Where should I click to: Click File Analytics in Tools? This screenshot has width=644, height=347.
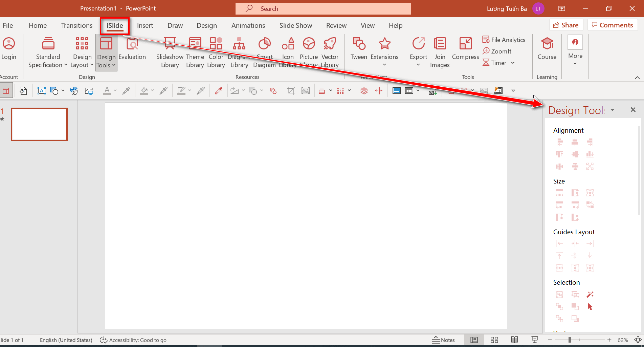click(x=504, y=40)
